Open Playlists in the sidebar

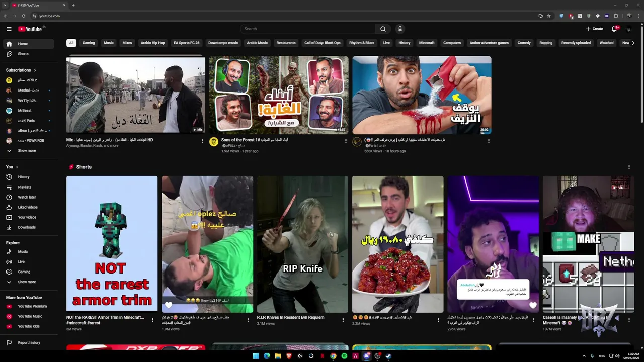29,187
